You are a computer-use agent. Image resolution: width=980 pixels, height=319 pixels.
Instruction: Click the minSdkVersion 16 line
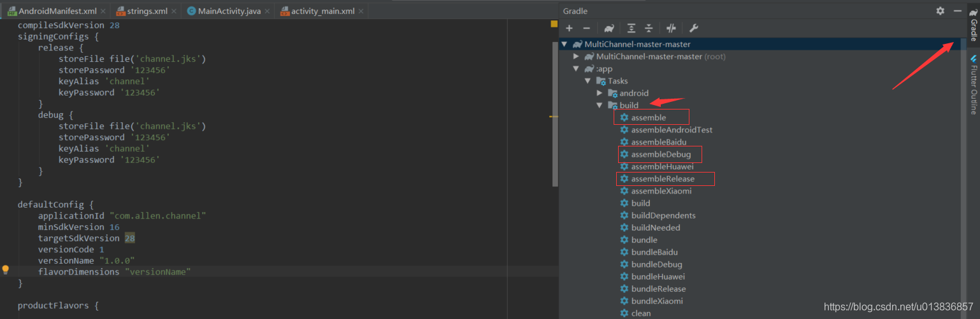[x=78, y=227]
